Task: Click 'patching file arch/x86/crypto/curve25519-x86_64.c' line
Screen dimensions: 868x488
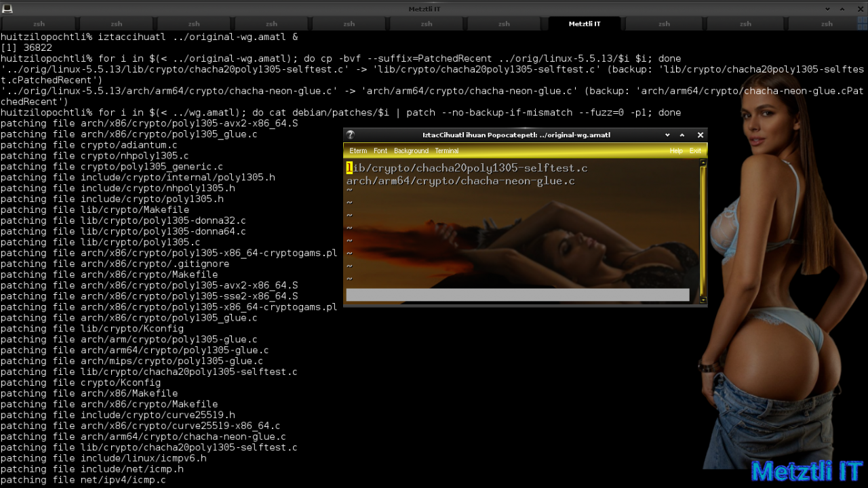Action: 140,426
